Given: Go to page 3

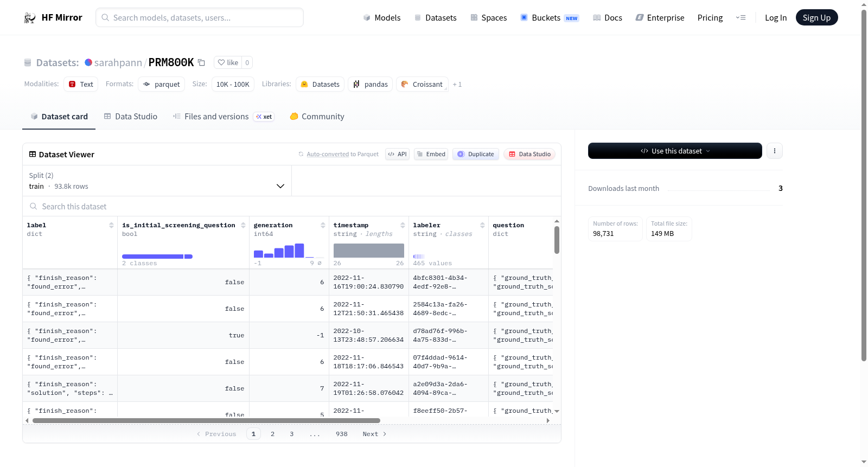Looking at the screenshot, I should [291, 434].
